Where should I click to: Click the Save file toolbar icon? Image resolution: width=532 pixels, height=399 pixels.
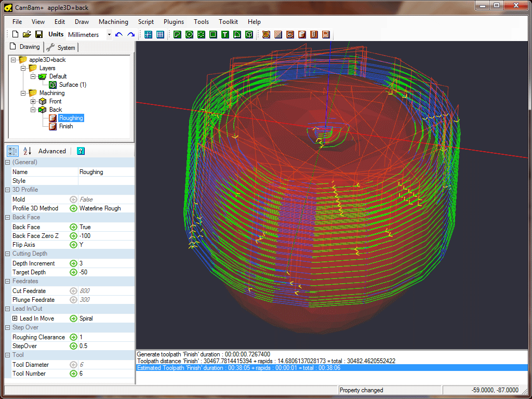click(39, 35)
